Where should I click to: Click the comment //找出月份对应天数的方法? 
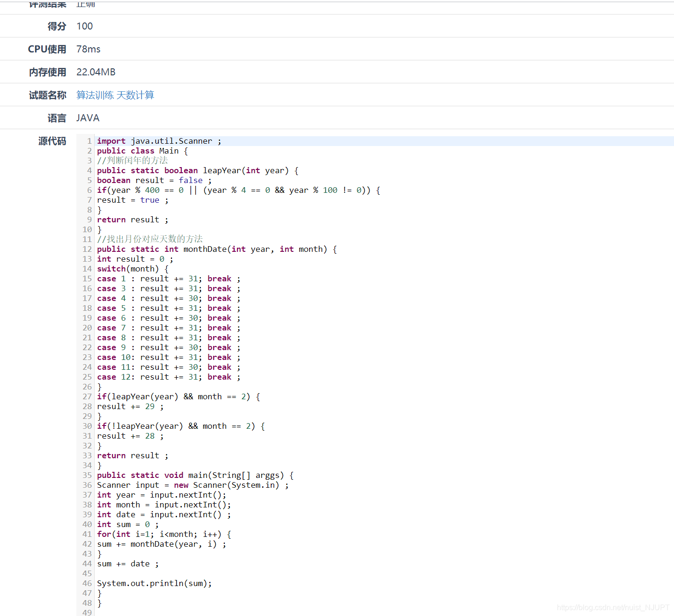coord(150,239)
